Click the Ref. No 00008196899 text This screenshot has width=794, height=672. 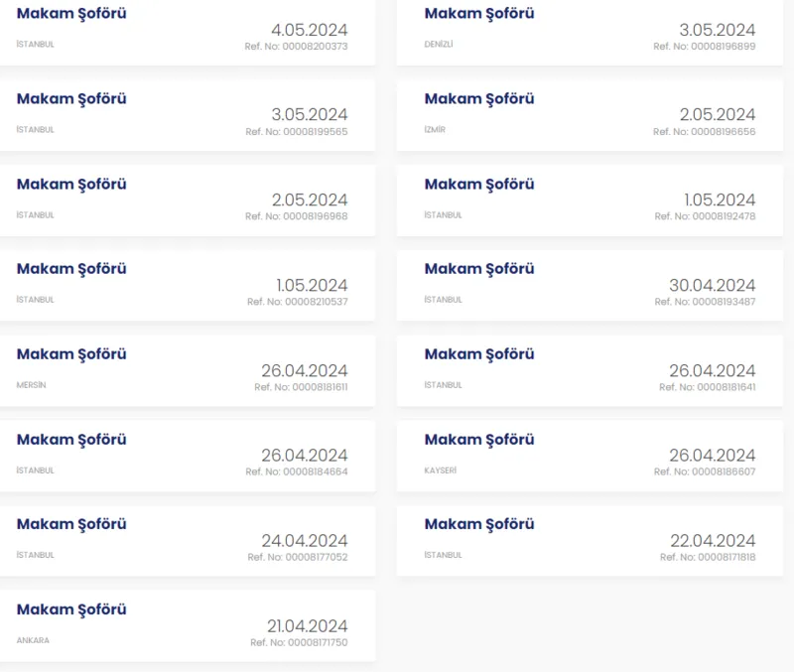pyautogui.click(x=705, y=47)
